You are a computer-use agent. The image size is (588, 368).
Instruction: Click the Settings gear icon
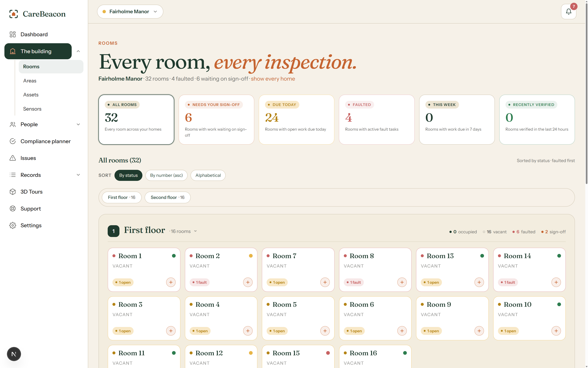(13, 225)
